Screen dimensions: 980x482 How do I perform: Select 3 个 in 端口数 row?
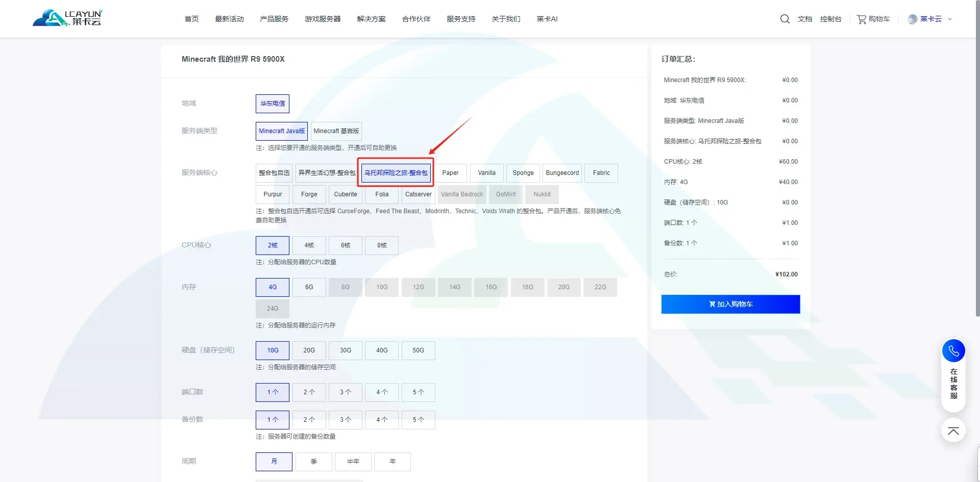346,392
